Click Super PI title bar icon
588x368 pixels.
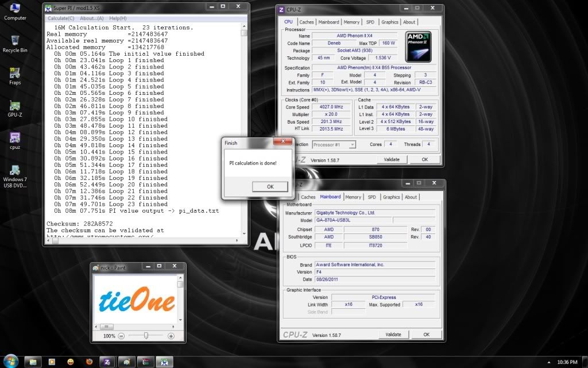(48, 8)
